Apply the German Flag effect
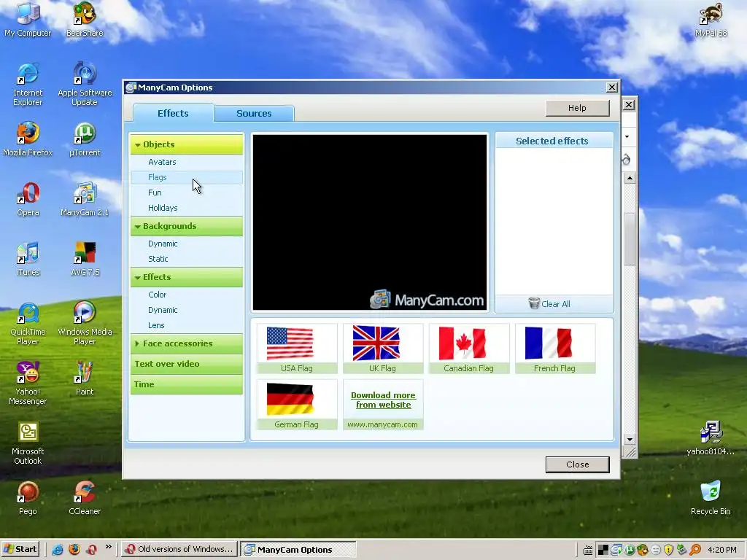 coord(296,404)
